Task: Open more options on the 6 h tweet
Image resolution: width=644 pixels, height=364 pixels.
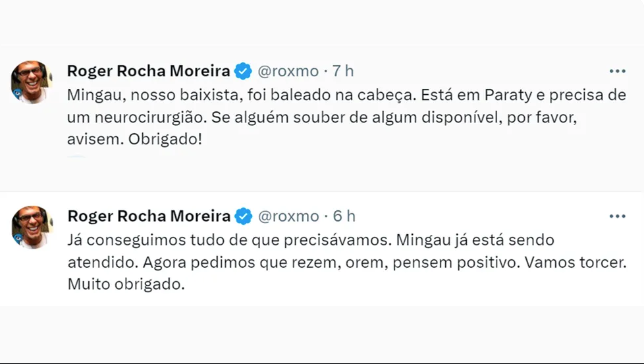Action: 617,216
